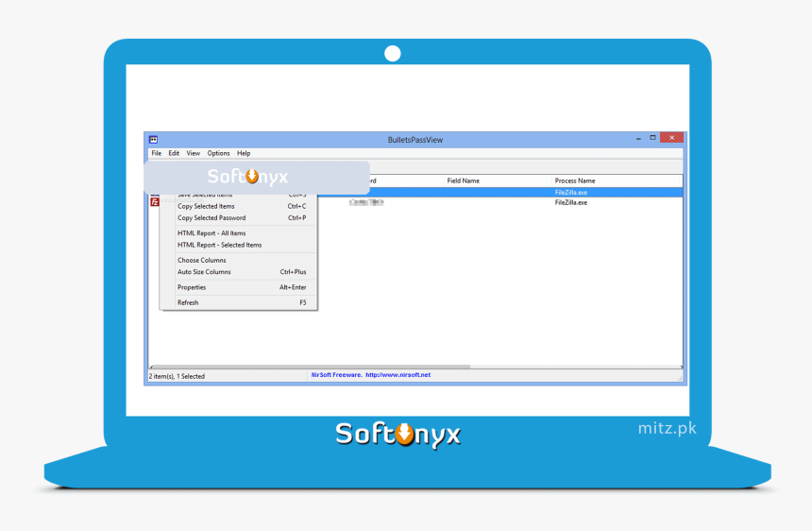Open the Help menu
Screen dimensions: 812x531
pyautogui.click(x=244, y=153)
